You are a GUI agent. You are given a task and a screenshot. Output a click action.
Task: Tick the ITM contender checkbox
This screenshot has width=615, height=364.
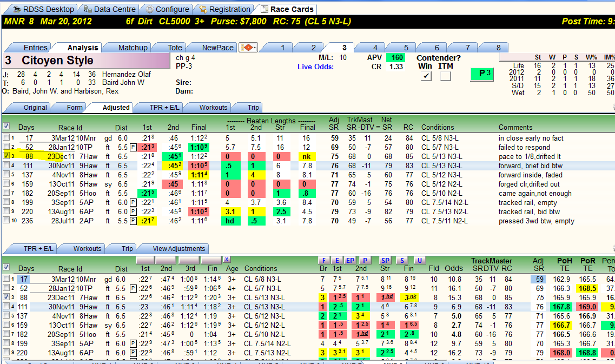point(446,76)
